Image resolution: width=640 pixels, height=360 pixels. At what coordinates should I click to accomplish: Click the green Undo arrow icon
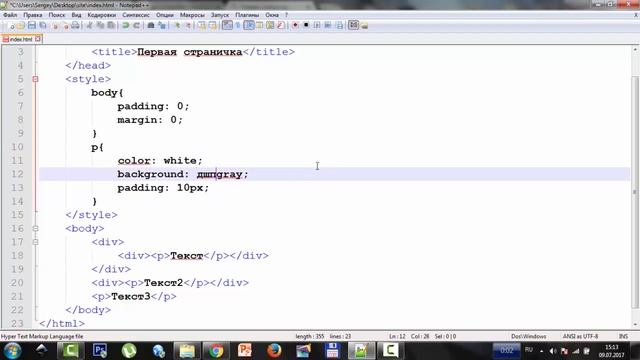tap(126, 25)
